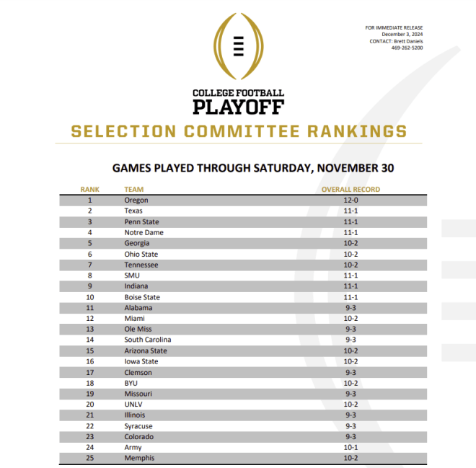The image size is (476, 468).
Task: Click the Texas team name
Action: coord(133,211)
